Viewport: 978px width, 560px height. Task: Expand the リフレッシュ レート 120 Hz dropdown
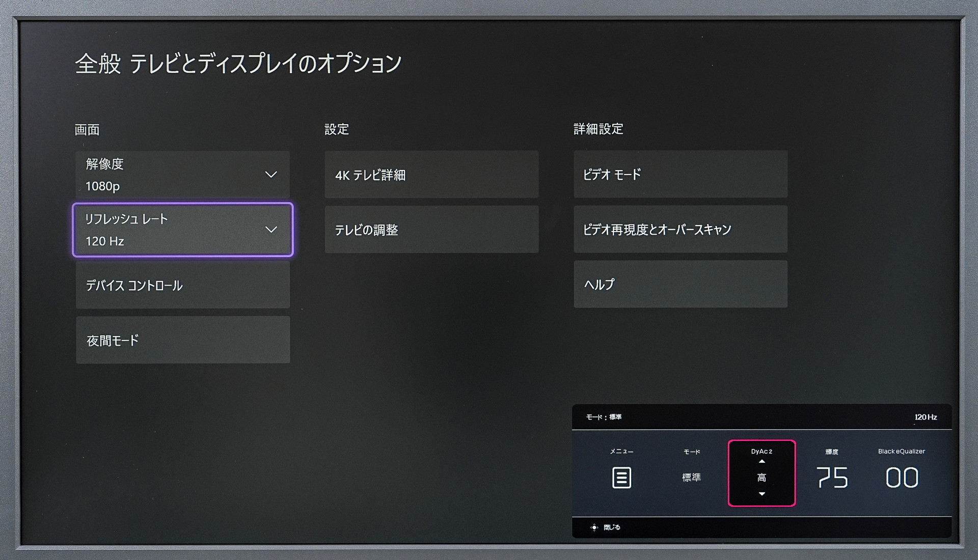(183, 230)
